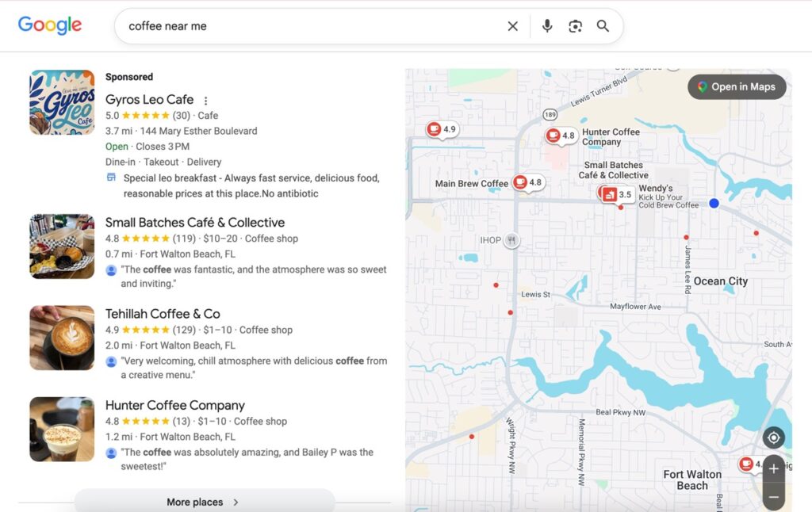This screenshot has height=512, width=812.
Task: Open Tehillah Coffee latte photo thumbnail
Action: point(62,338)
